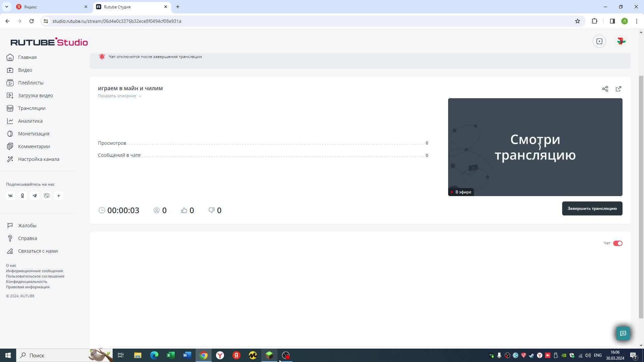Screen dimensions: 644x362
Task: Open the О нас link
Action: [11, 265]
